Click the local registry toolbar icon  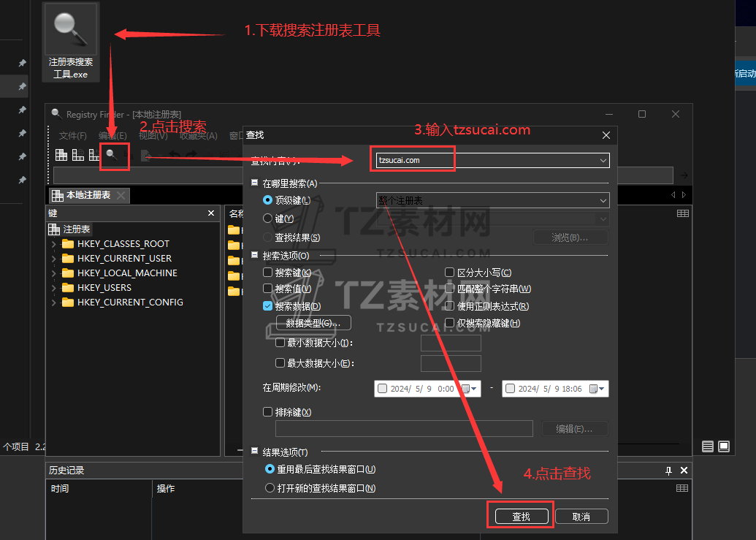point(61,155)
